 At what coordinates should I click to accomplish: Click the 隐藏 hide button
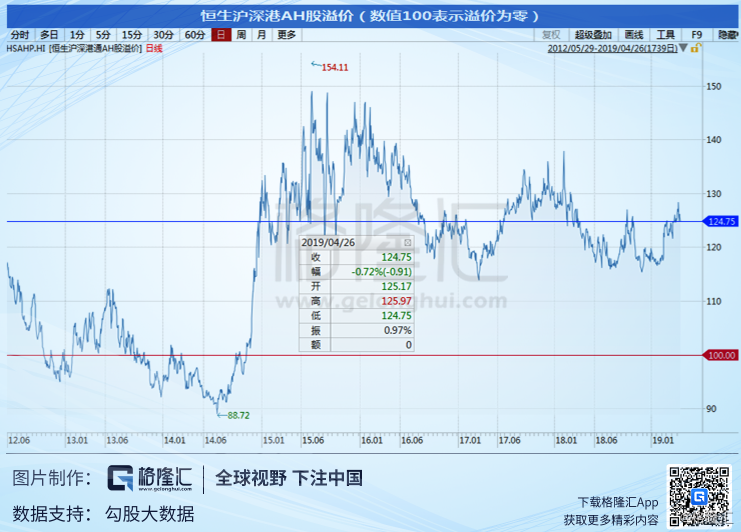coord(727,35)
